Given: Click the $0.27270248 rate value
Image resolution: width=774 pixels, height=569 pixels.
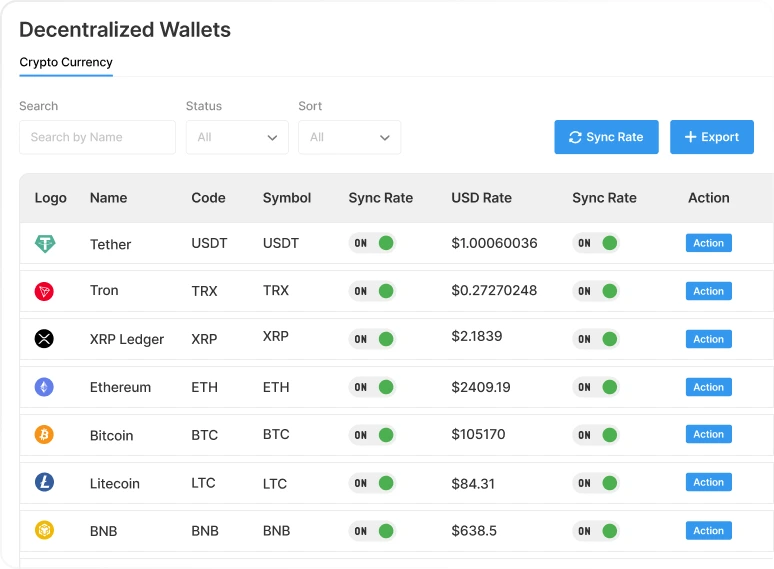Looking at the screenshot, I should [x=494, y=290].
